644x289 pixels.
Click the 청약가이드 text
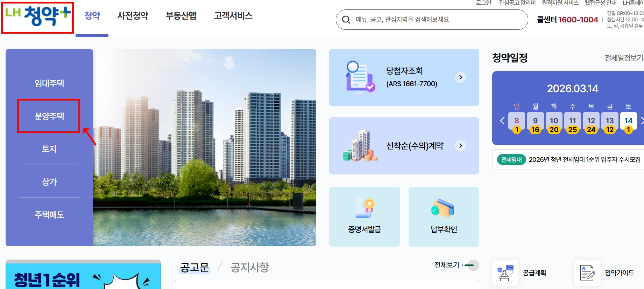tap(620, 273)
